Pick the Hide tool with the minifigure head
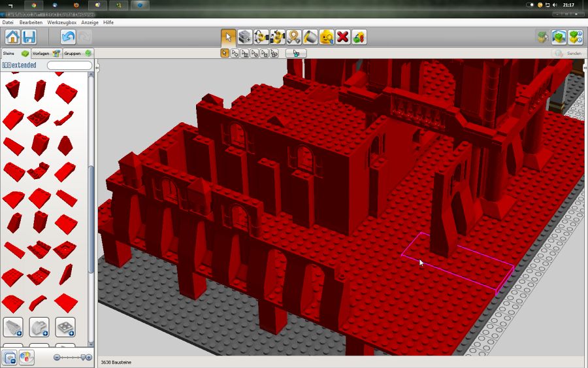This screenshot has height=368, width=588. pos(327,37)
